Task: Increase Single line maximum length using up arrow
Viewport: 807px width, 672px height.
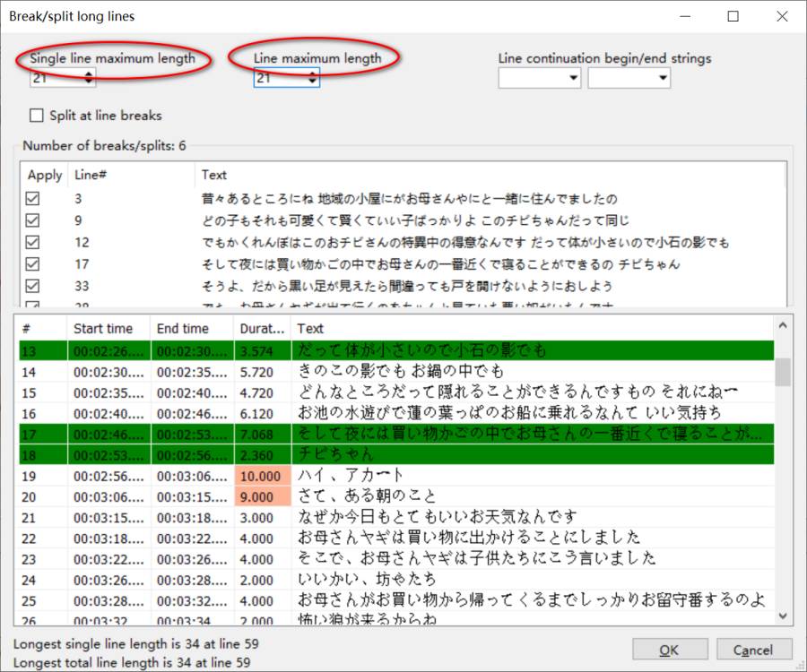Action: [87, 74]
